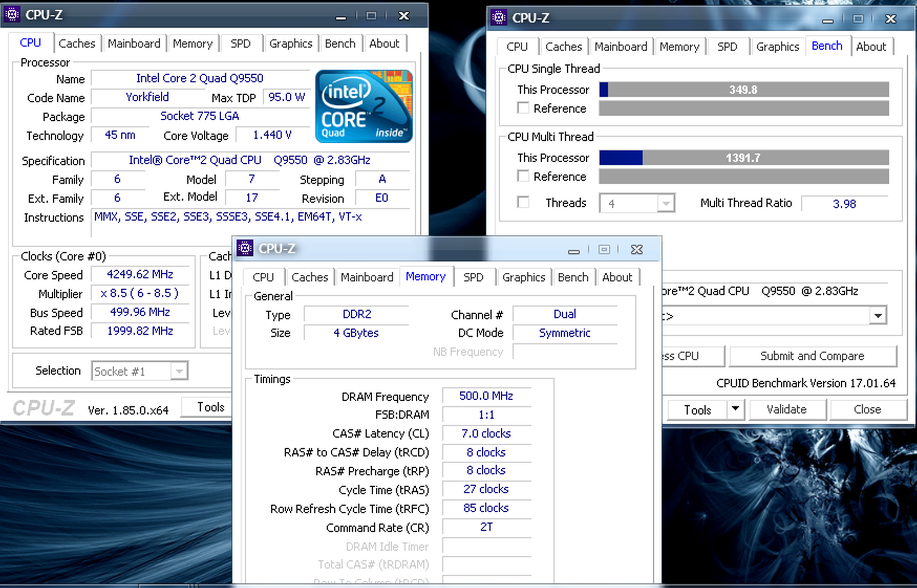The width and height of the screenshot is (917, 588).
Task: Open Bench tab in Memory window
Action: click(573, 277)
